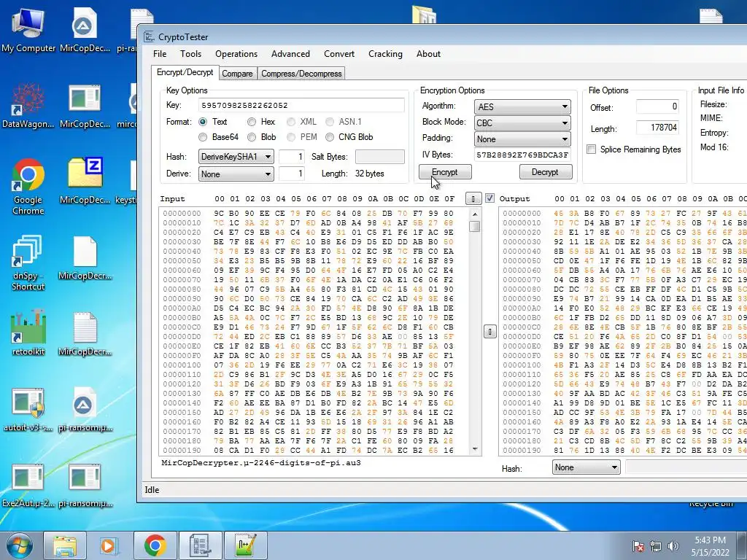The image size is (747, 560).
Task: Select the MirCopDec executable icon beside DataWagon
Action: click(85, 106)
